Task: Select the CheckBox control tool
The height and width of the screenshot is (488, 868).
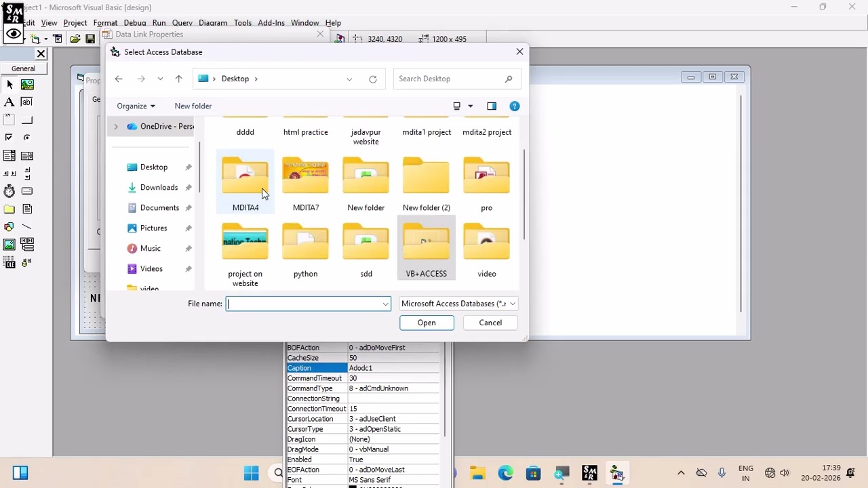Action: 9,138
